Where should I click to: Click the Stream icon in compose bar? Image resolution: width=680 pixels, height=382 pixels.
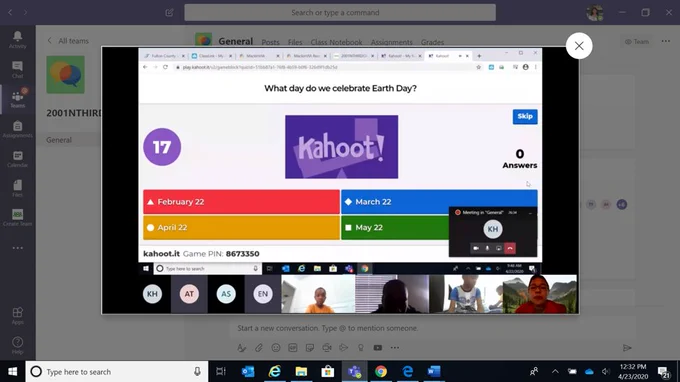coord(343,348)
